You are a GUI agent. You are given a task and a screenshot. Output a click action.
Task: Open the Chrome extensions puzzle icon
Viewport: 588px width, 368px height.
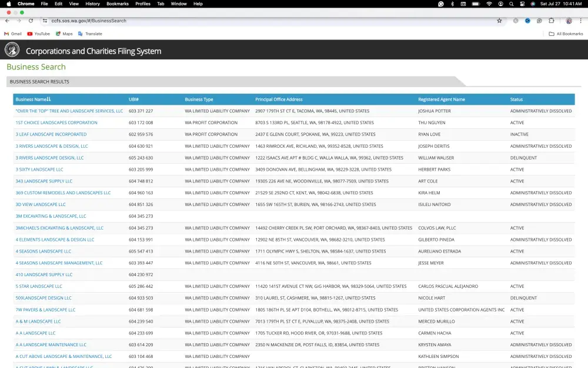click(x=551, y=21)
